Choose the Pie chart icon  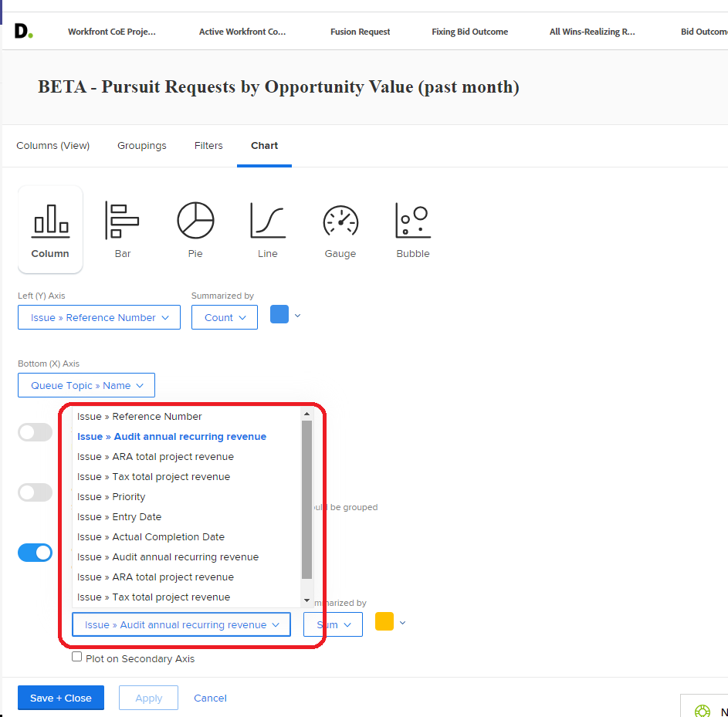(195, 222)
